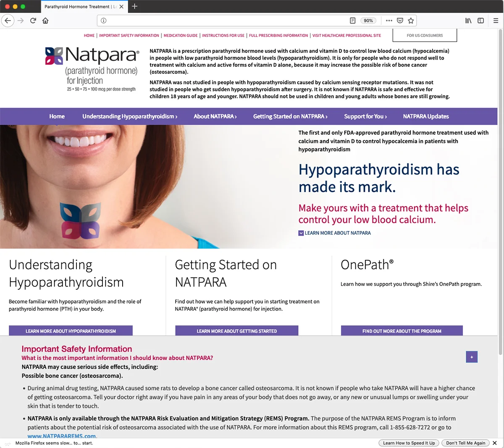Screen dimensions: 504x448
Task: Click LEARN MORE ABOUT GETTING STARTED button
Action: [237, 331]
